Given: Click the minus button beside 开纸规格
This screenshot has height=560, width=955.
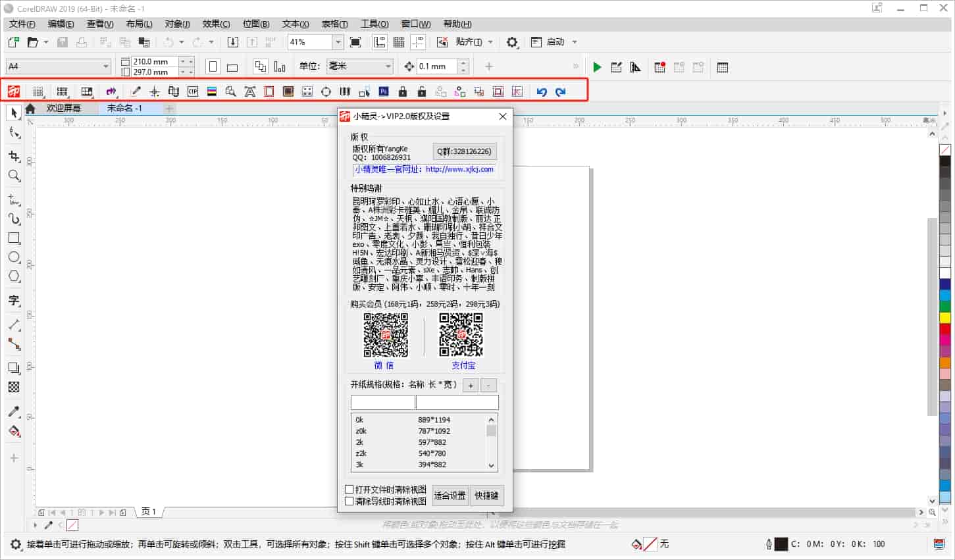Looking at the screenshot, I should pyautogui.click(x=488, y=386).
